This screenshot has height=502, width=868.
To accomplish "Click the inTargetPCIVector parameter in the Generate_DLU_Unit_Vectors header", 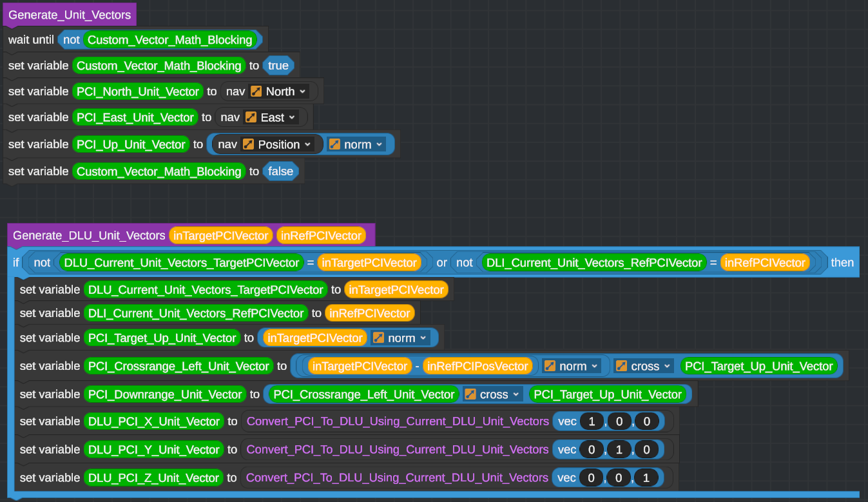I will click(220, 236).
